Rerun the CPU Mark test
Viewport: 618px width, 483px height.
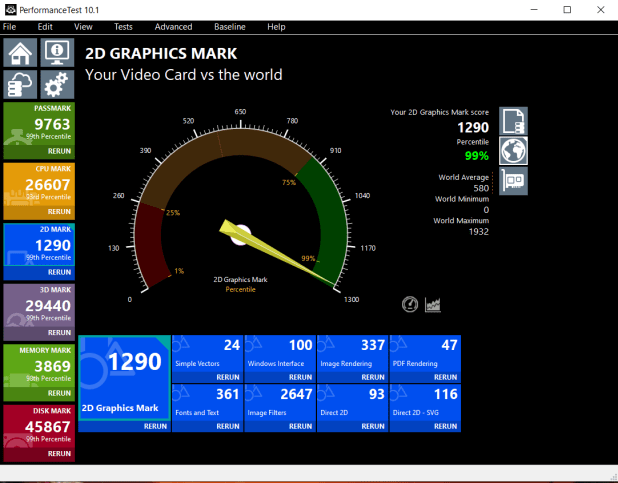pyautogui.click(x=59, y=212)
